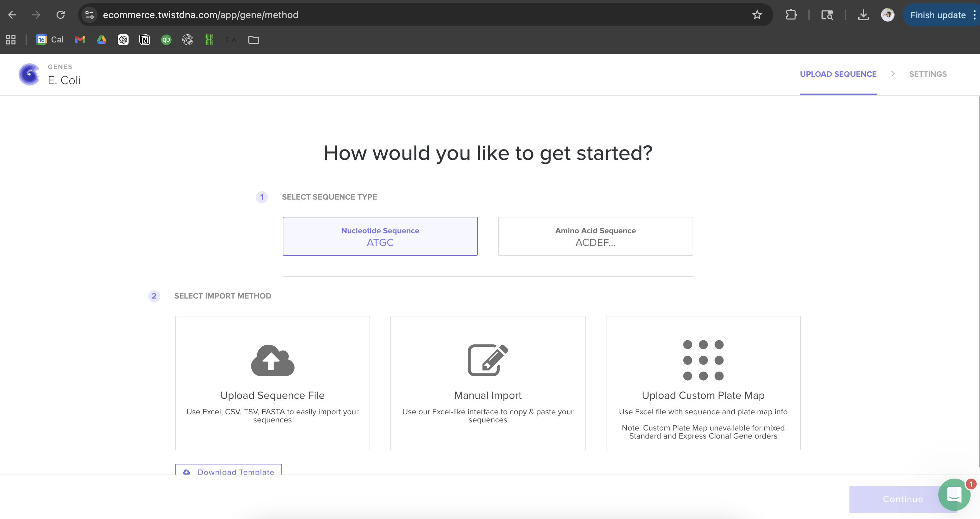Open Notion bookmark icon
Screen dimensions: 980x519
145,40
